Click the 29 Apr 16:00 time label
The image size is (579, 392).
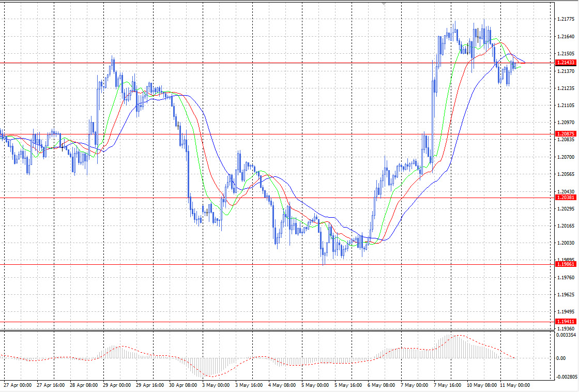[x=150, y=385]
